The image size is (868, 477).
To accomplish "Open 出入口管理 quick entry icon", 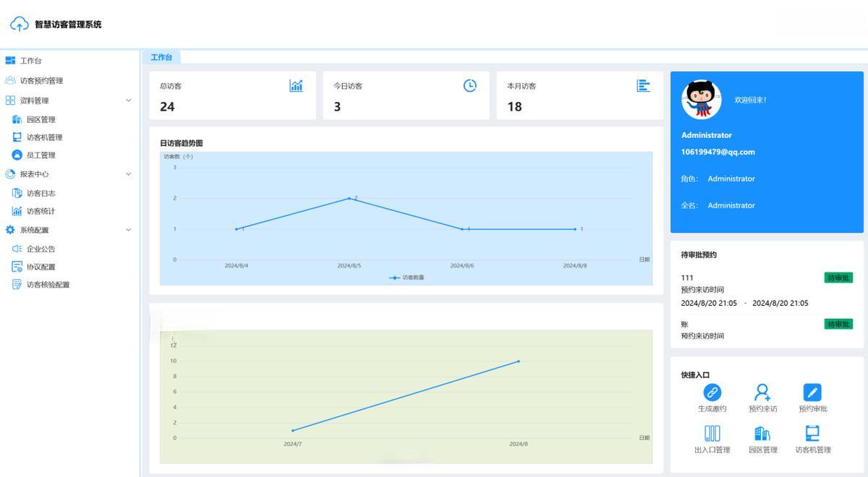I will click(712, 433).
